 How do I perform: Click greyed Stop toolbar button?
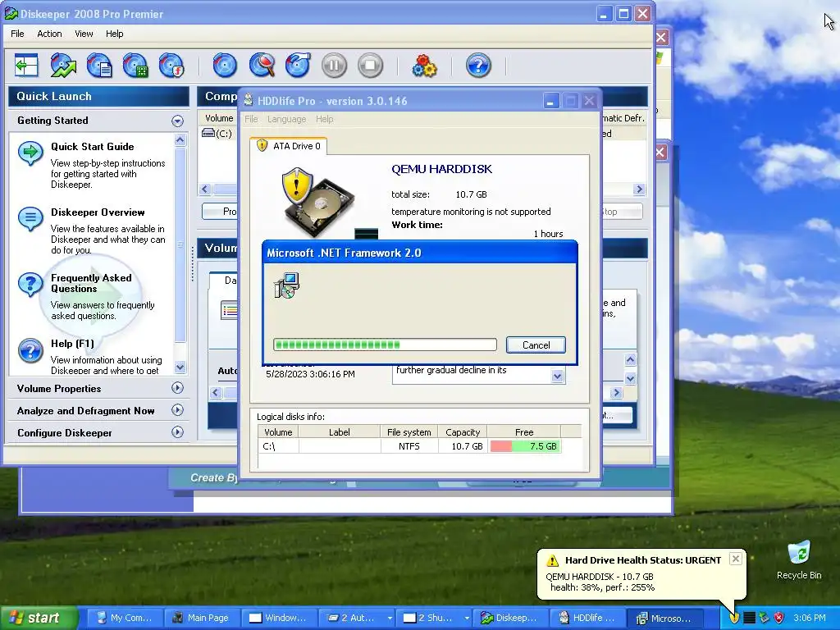[x=370, y=66]
